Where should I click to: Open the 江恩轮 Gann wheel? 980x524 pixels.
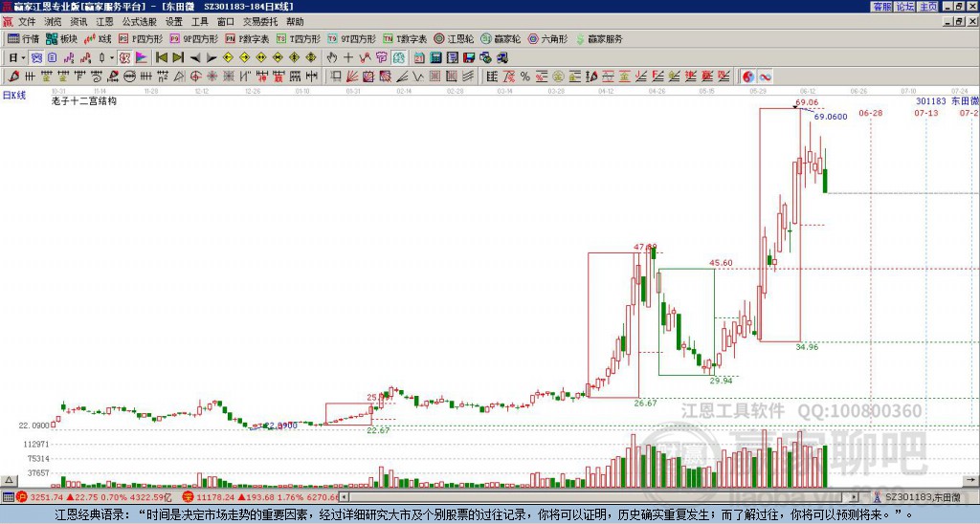point(453,38)
